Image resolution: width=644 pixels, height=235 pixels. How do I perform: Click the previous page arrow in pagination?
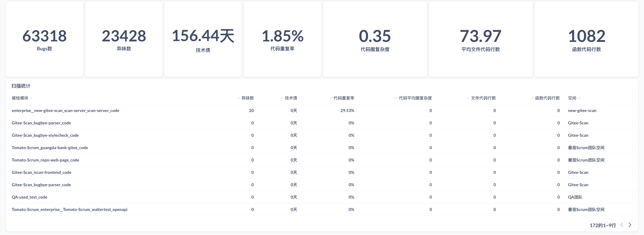[x=621, y=225]
